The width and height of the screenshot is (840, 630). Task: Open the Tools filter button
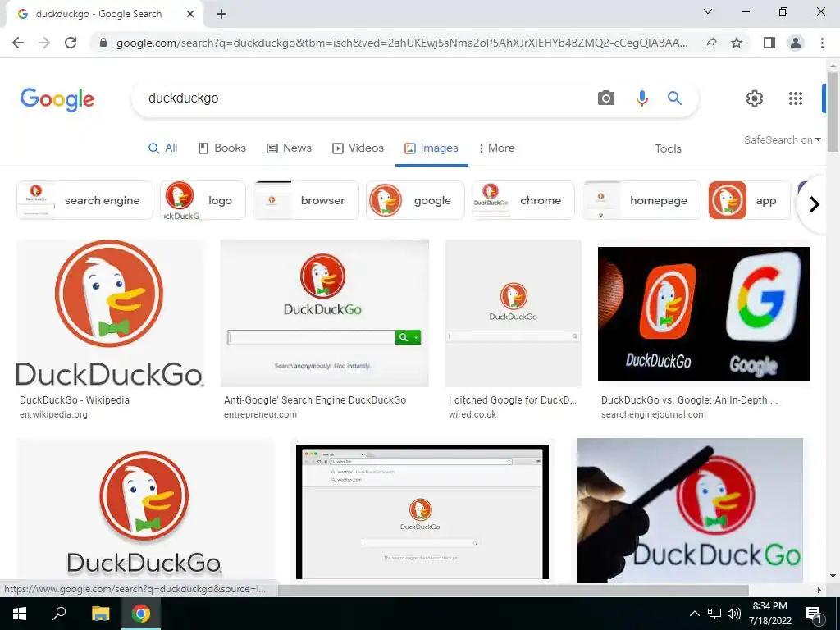point(668,149)
